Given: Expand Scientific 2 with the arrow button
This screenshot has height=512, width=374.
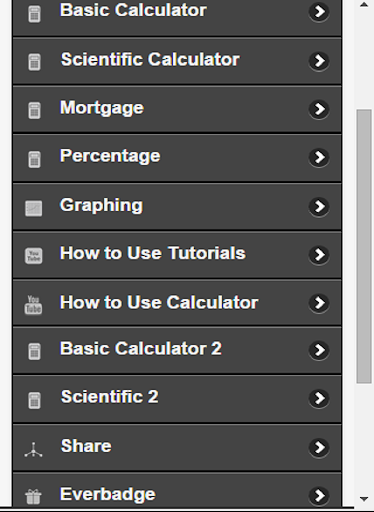Looking at the screenshot, I should (319, 398).
